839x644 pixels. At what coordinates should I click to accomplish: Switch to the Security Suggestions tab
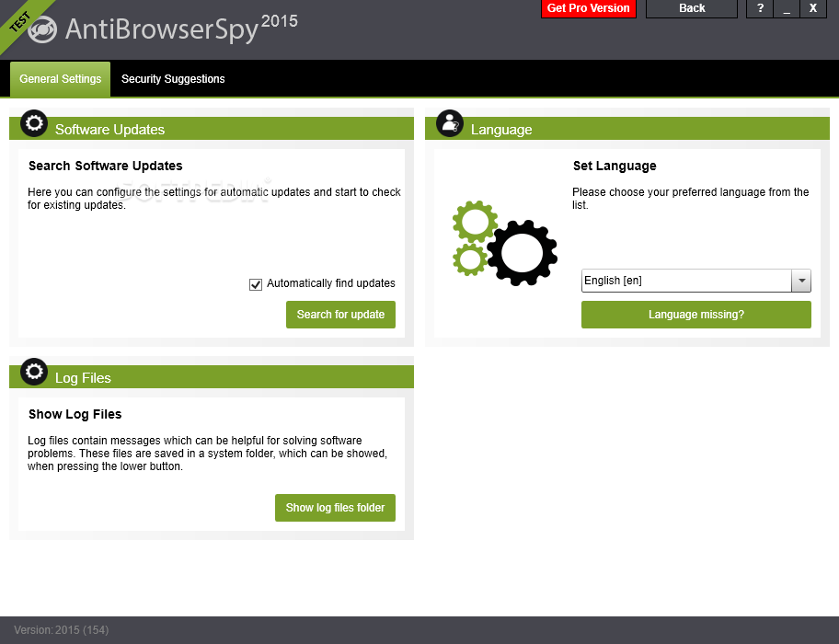173,79
